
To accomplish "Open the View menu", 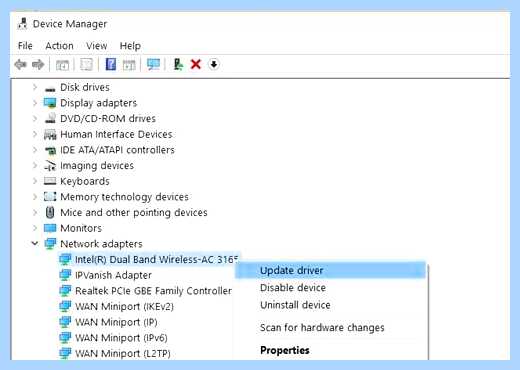I will click(x=97, y=46).
